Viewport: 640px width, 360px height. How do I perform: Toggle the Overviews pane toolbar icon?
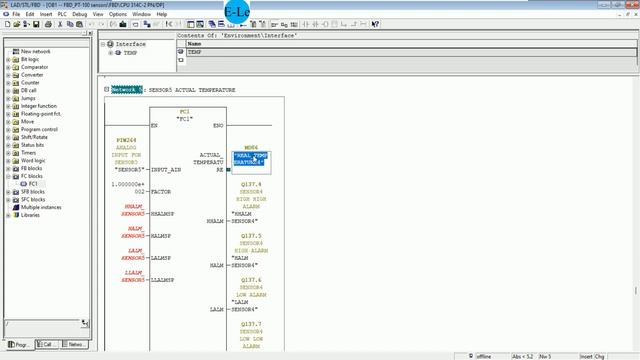point(191,24)
